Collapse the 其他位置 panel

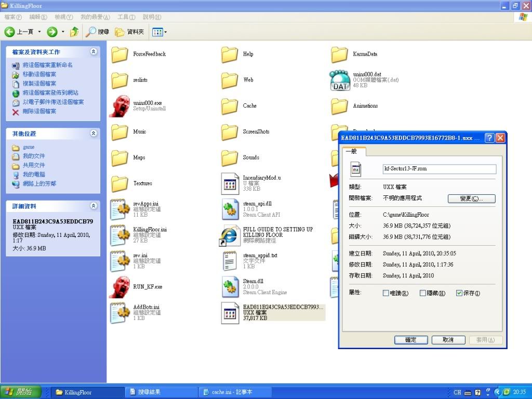tap(94, 134)
